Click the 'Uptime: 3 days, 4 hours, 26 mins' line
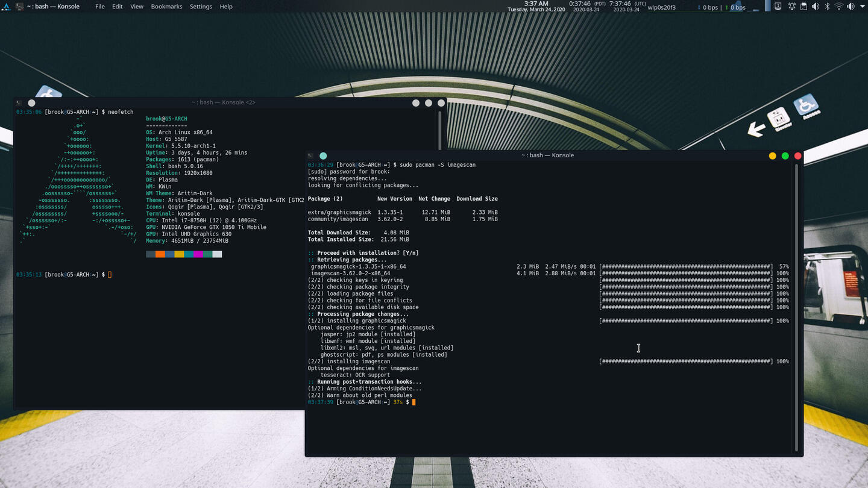 pos(197,152)
